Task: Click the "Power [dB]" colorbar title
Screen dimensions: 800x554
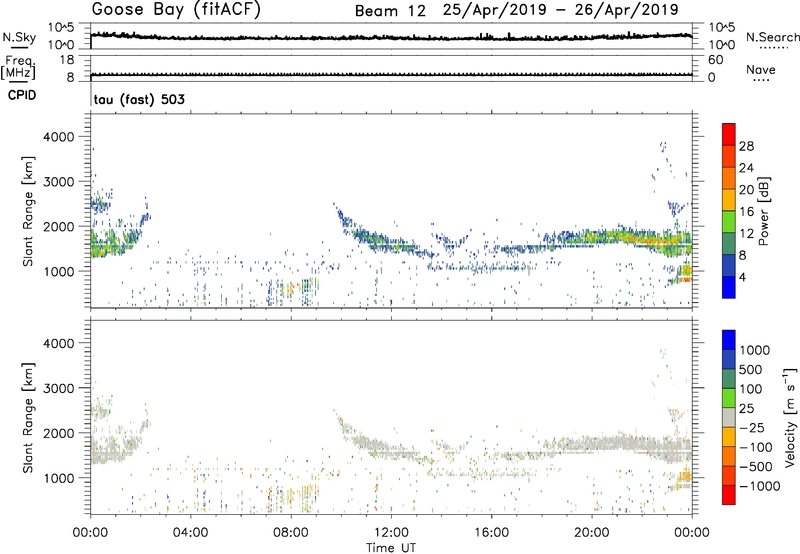Action: [x=763, y=211]
